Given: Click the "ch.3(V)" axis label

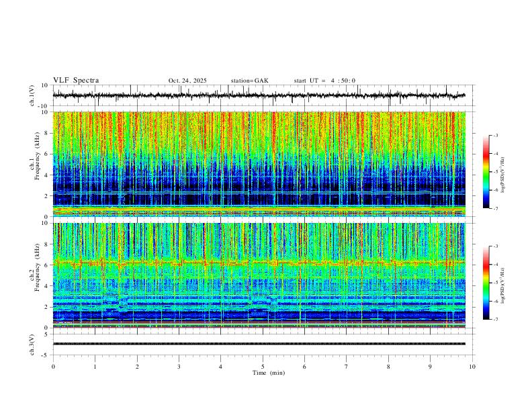Looking at the screenshot, I should click(x=32, y=345).
